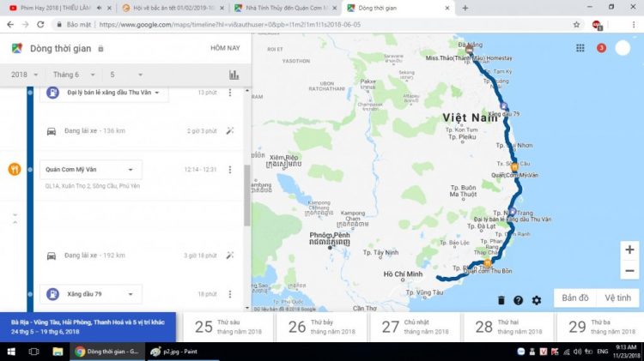Screen dimensions: 644x361
Task: Edit the 136 km driving segment
Action: point(230,131)
